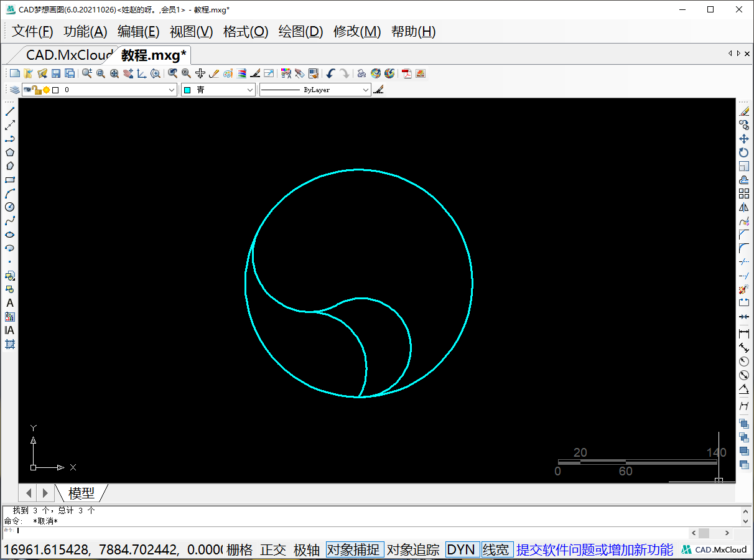The height and width of the screenshot is (560, 754).
Task: Expand the ByLayer linetype dropdown
Action: pyautogui.click(x=366, y=90)
